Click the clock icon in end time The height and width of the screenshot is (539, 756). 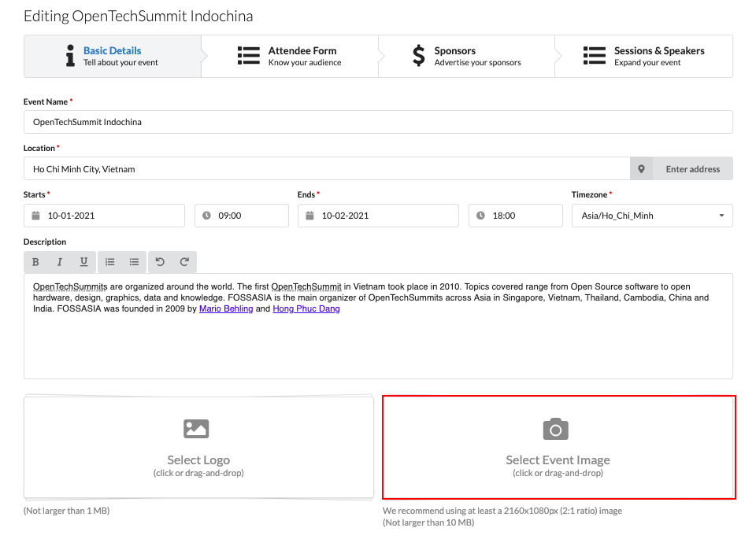(x=480, y=216)
